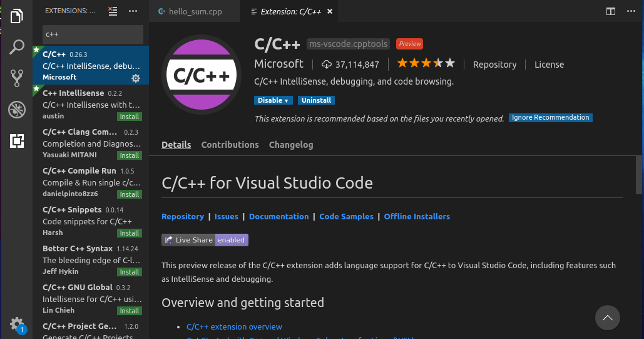Uninstall the C/C++ extension
Image resolution: width=644 pixels, height=339 pixels.
click(x=316, y=100)
